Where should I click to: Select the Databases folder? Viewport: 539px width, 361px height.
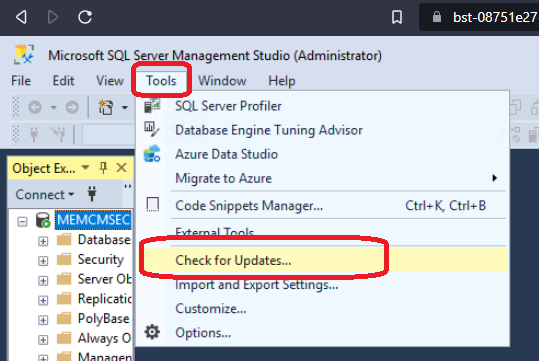click(x=104, y=240)
